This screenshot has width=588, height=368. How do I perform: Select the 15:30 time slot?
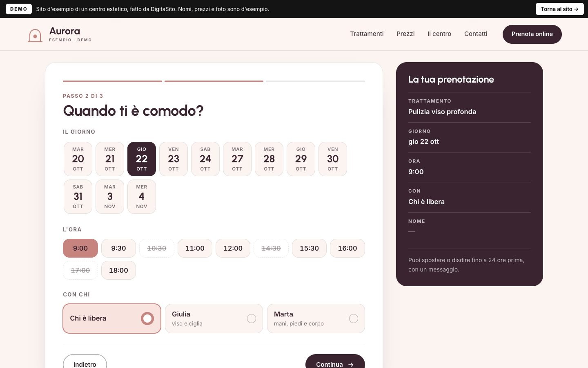310,248
